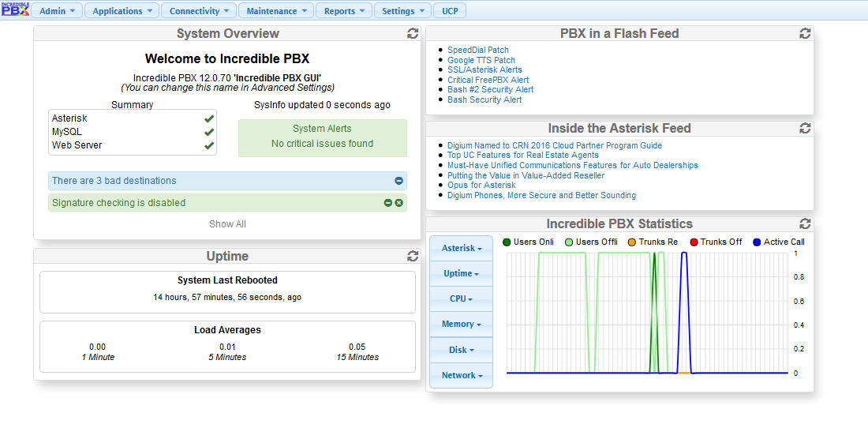Click the MySQL row in Summary

(x=133, y=132)
